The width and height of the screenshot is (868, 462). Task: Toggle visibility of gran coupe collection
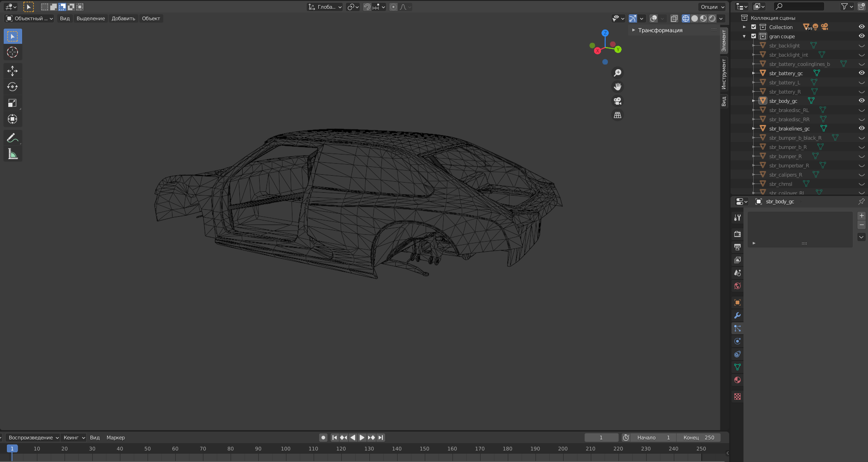click(861, 36)
